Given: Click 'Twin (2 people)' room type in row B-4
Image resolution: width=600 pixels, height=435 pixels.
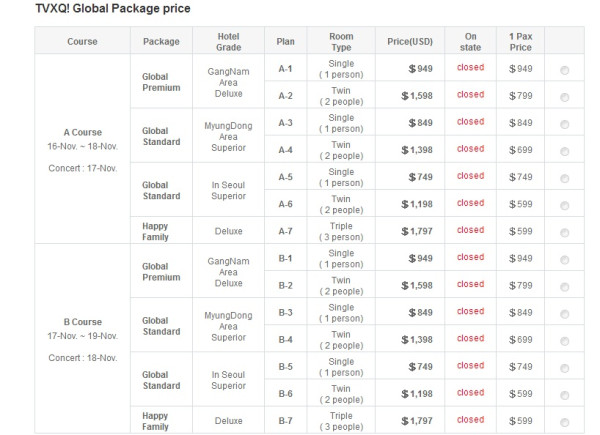Looking at the screenshot, I should point(341,340).
